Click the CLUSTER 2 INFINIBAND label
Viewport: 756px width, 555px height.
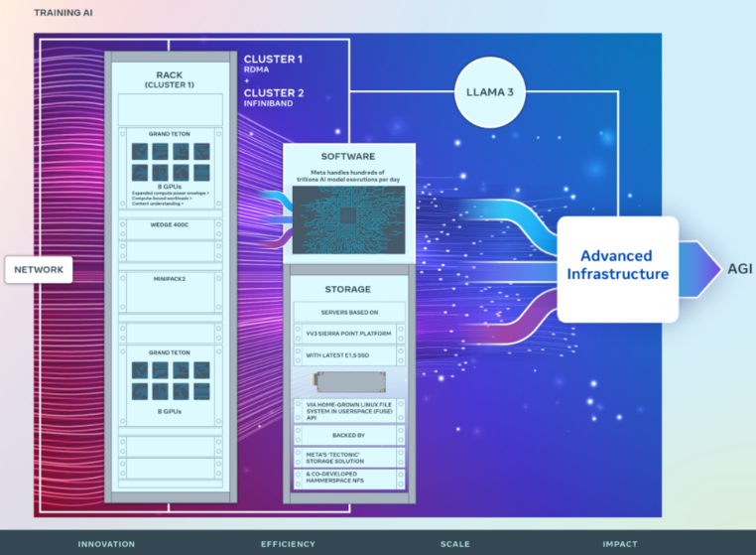(274, 97)
